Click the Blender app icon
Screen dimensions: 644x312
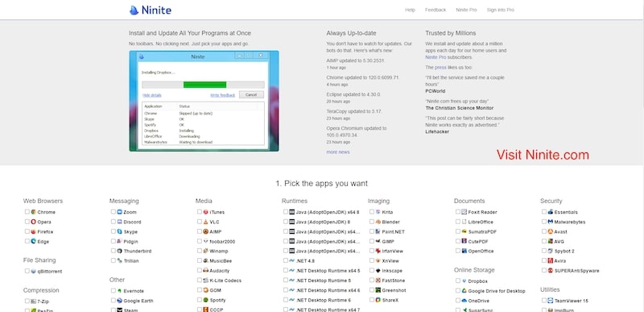pyautogui.click(x=378, y=222)
